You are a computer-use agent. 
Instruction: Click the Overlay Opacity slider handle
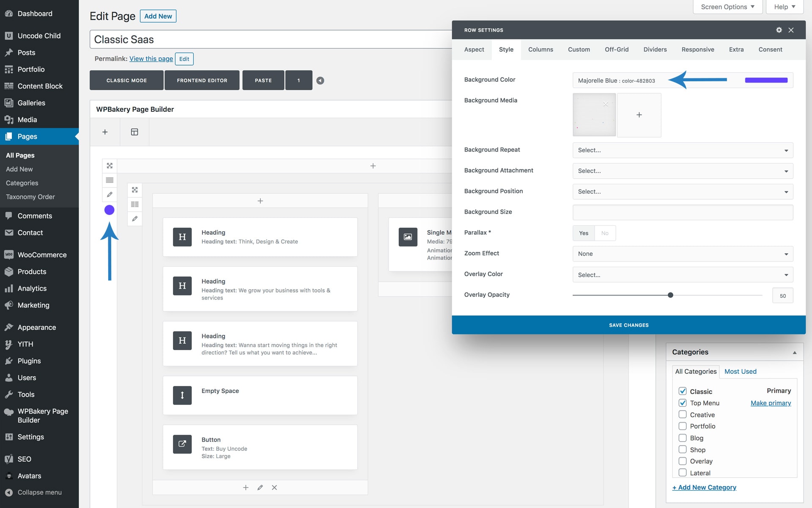pos(670,295)
